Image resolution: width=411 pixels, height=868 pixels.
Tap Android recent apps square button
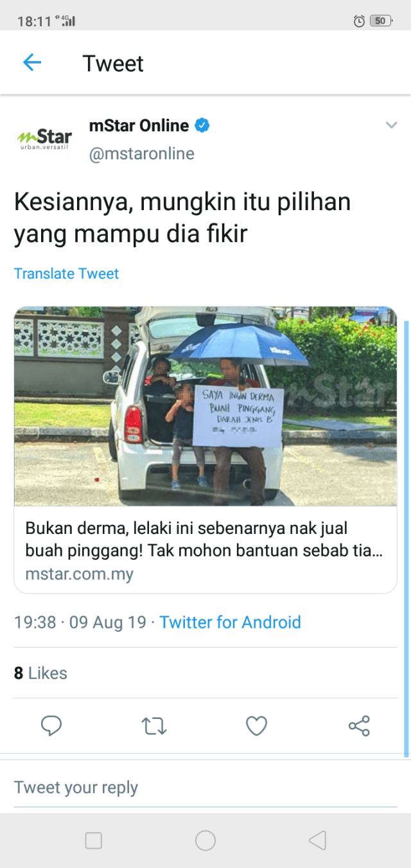[94, 840]
